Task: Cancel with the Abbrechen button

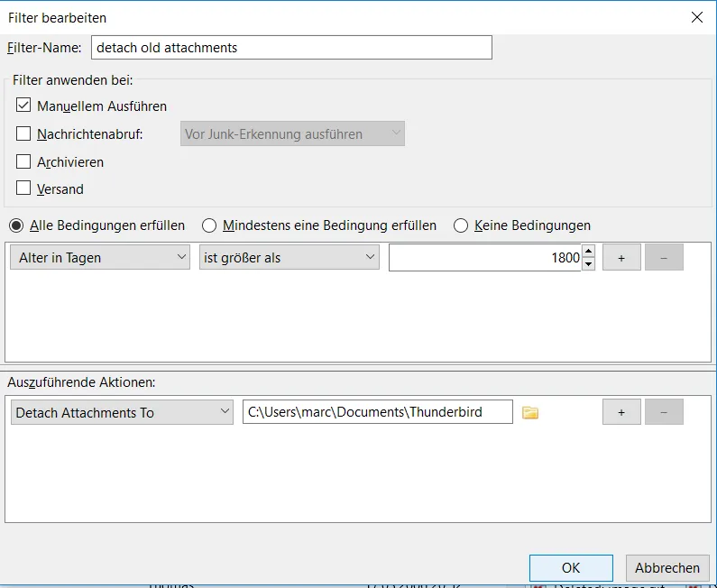Action: (x=667, y=568)
